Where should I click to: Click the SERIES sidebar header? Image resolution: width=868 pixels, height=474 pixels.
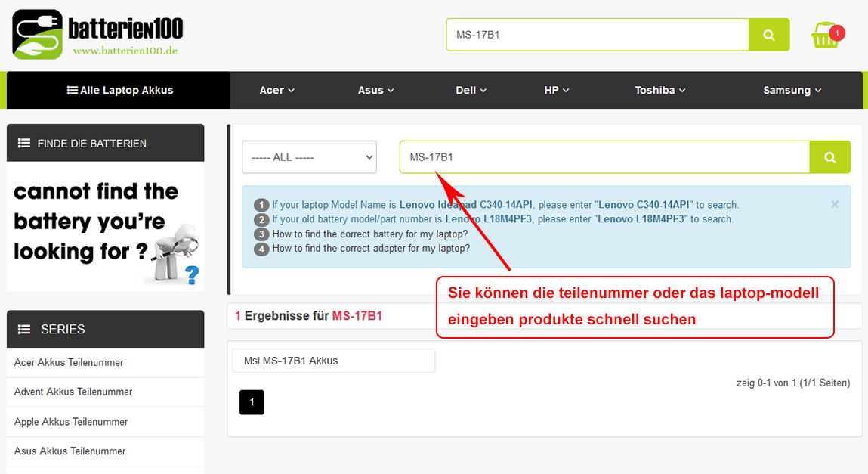click(105, 330)
